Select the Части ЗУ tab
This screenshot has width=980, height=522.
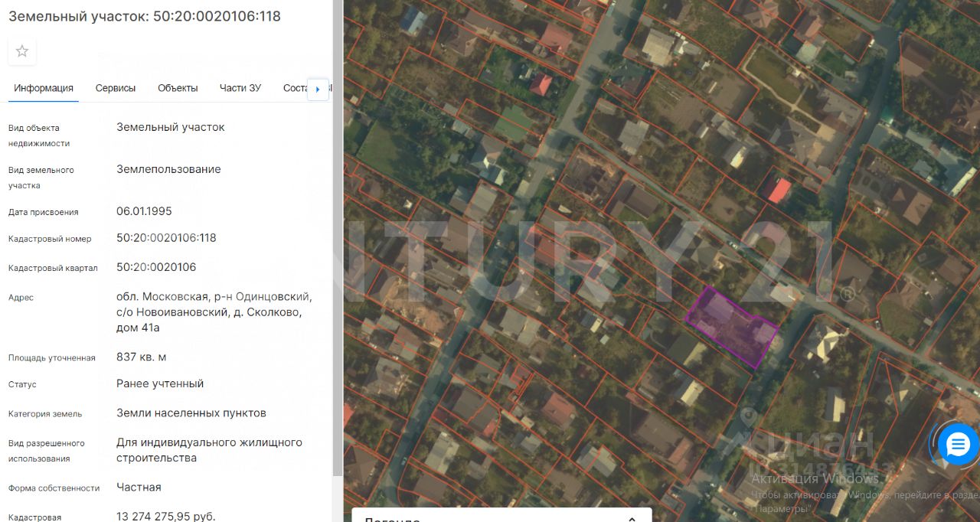click(240, 88)
